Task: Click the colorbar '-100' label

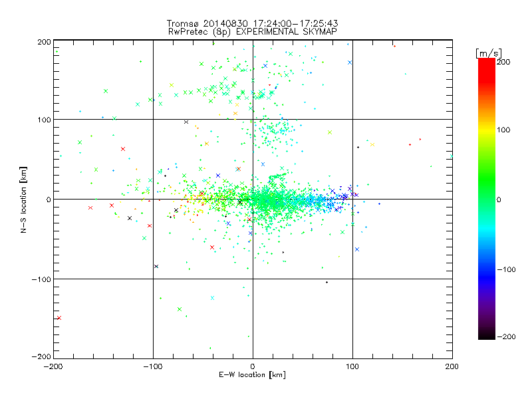Action: 506,269
